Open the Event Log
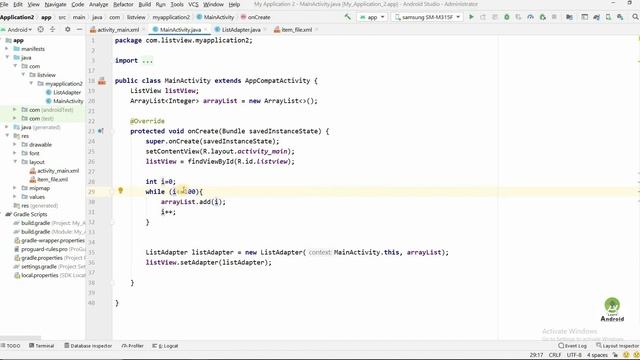The height and width of the screenshot is (360, 640). (572, 346)
